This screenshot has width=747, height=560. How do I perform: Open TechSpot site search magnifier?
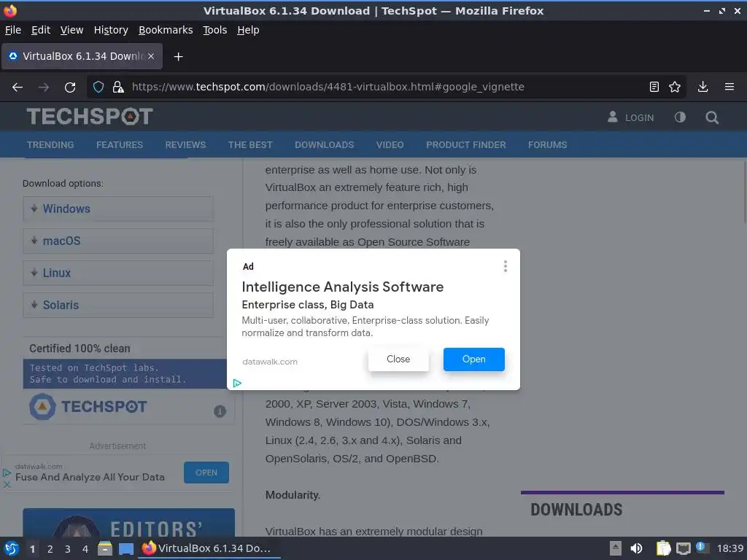point(712,117)
